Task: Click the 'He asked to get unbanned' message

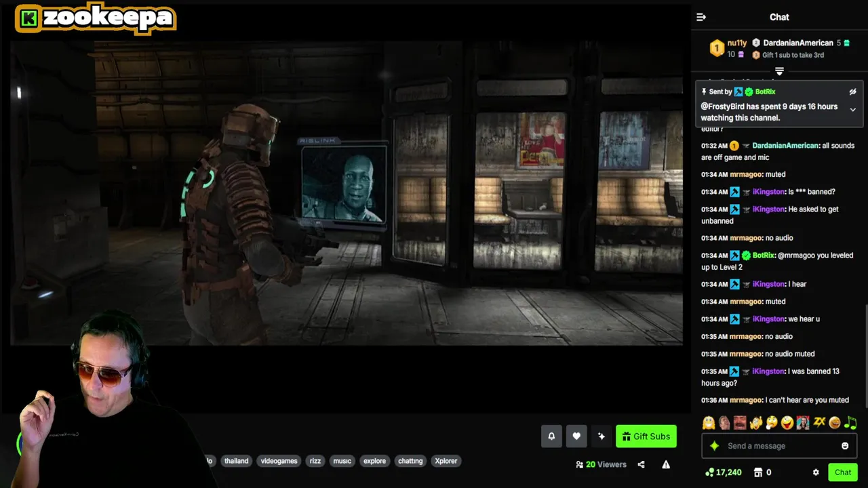Action: click(778, 215)
